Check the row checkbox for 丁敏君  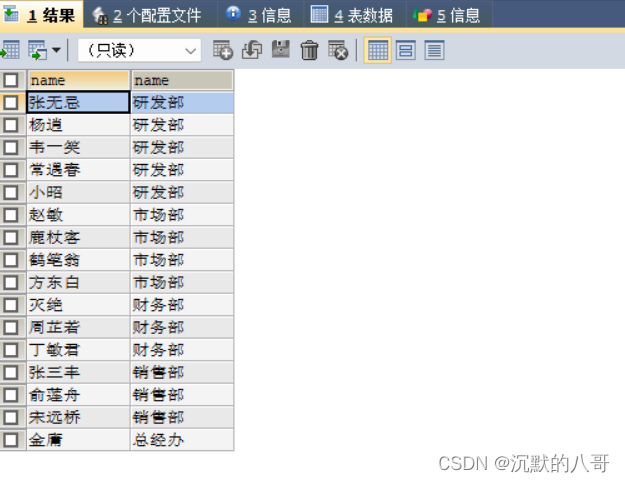coord(11,350)
